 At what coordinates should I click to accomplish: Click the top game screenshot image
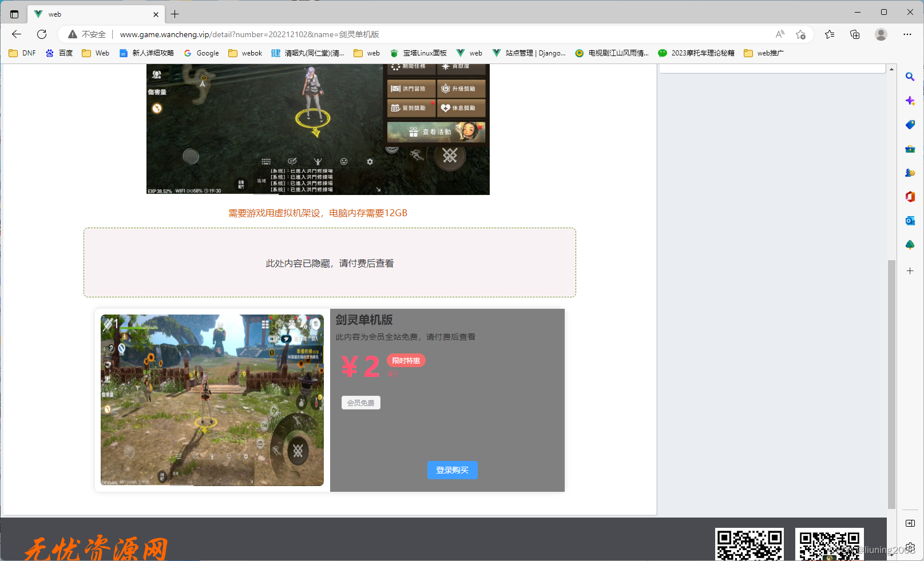pos(318,129)
